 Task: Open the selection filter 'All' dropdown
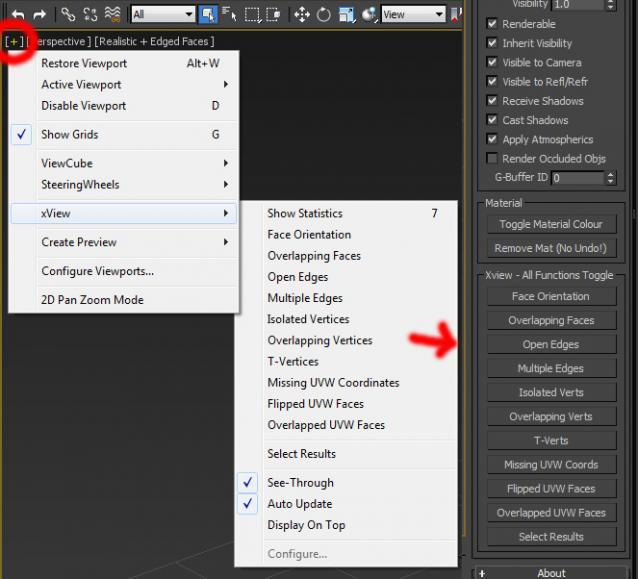pos(163,15)
